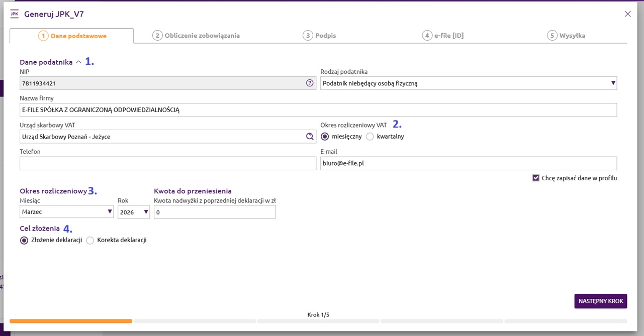
Task: Click into the Telefon input field
Action: click(x=168, y=164)
